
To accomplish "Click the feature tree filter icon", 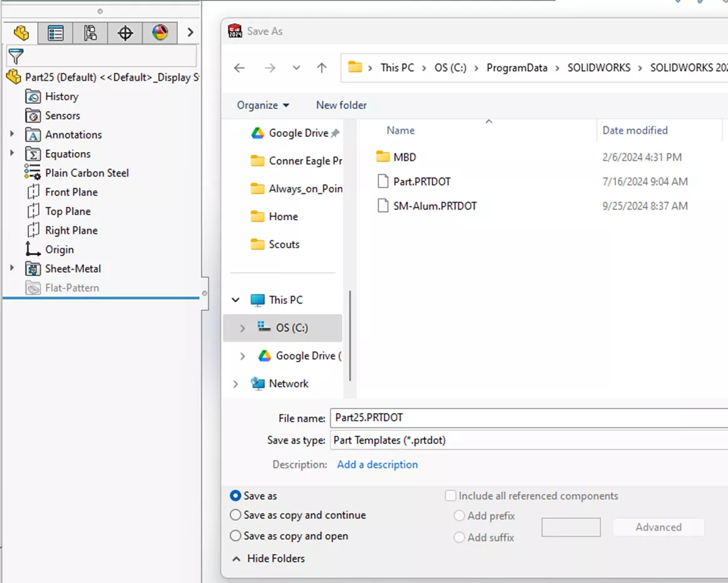I will 16,56.
